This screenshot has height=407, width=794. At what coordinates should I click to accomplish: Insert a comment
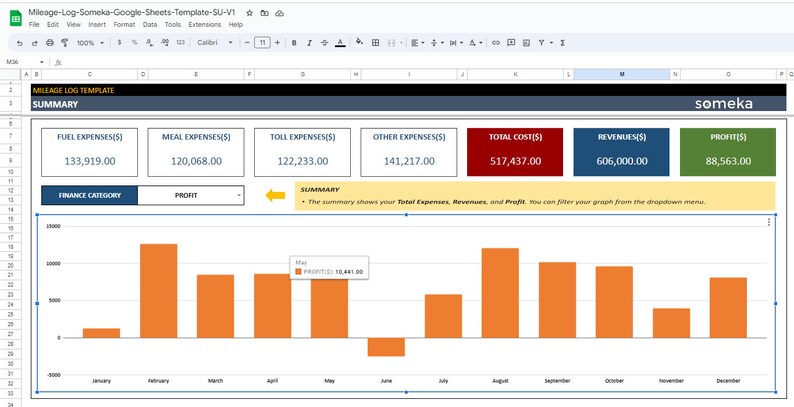[511, 43]
